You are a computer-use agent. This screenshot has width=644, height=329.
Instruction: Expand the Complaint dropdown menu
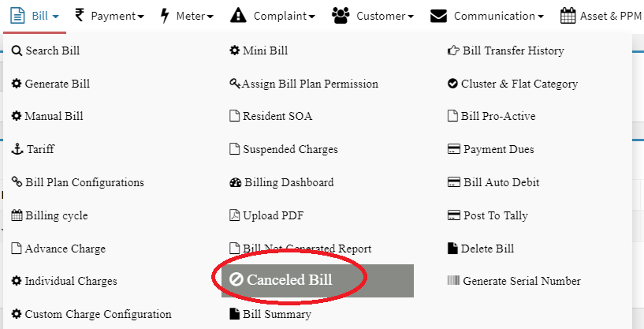point(273,15)
